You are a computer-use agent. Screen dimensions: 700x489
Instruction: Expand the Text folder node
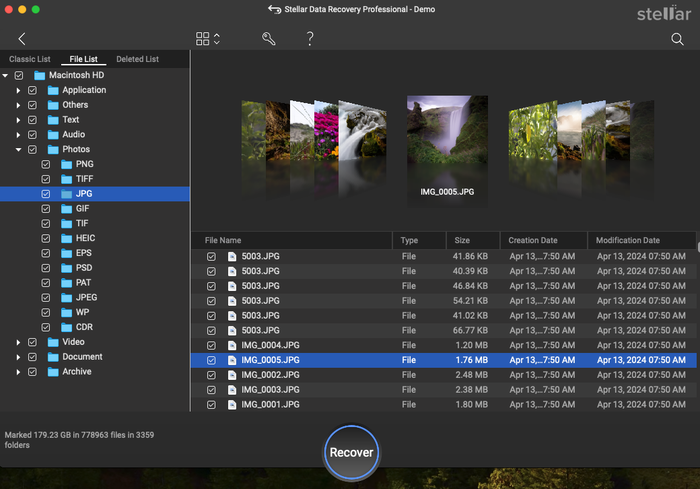pos(18,120)
